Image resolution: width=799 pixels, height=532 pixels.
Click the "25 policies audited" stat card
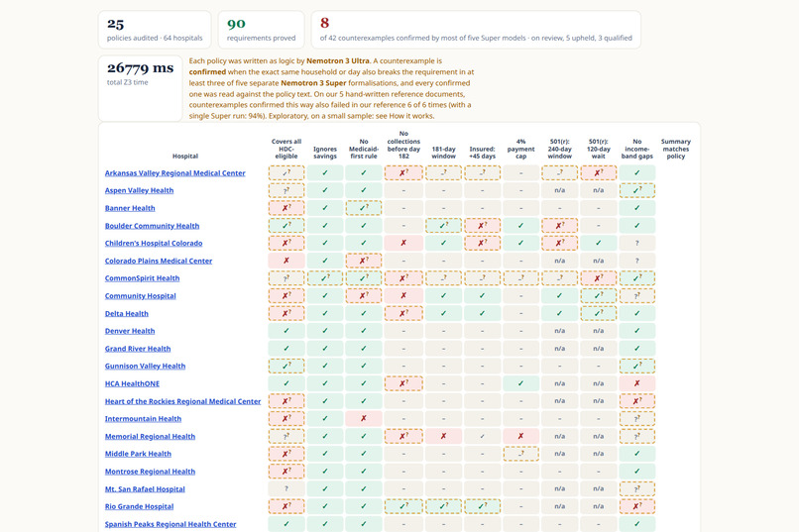click(155, 30)
